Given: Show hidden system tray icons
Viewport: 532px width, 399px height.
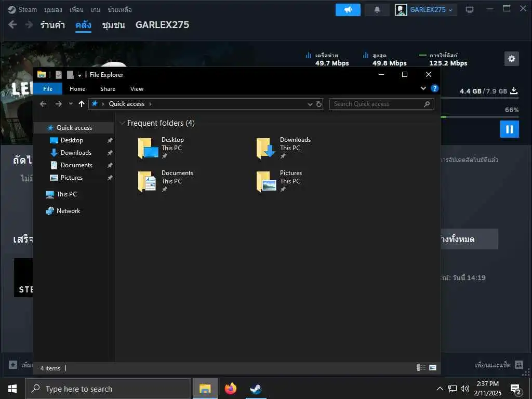Looking at the screenshot, I should pos(440,389).
